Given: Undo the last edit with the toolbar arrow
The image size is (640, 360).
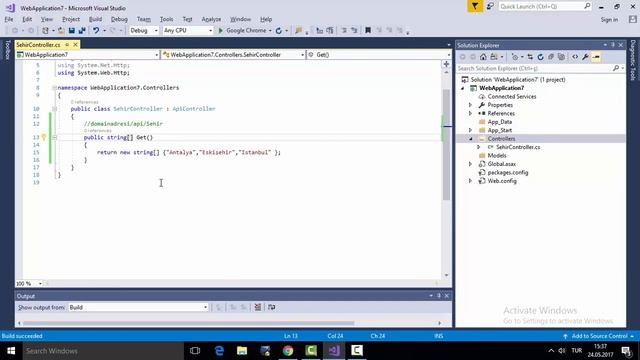Looking at the screenshot, I should (x=96, y=31).
